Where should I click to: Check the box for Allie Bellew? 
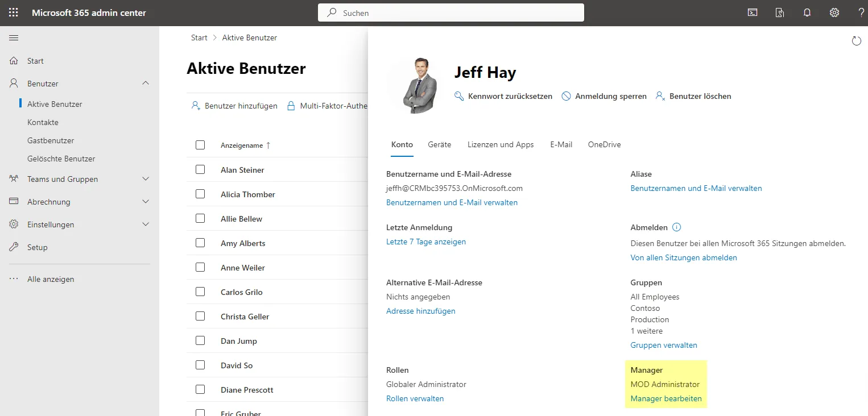coord(200,218)
